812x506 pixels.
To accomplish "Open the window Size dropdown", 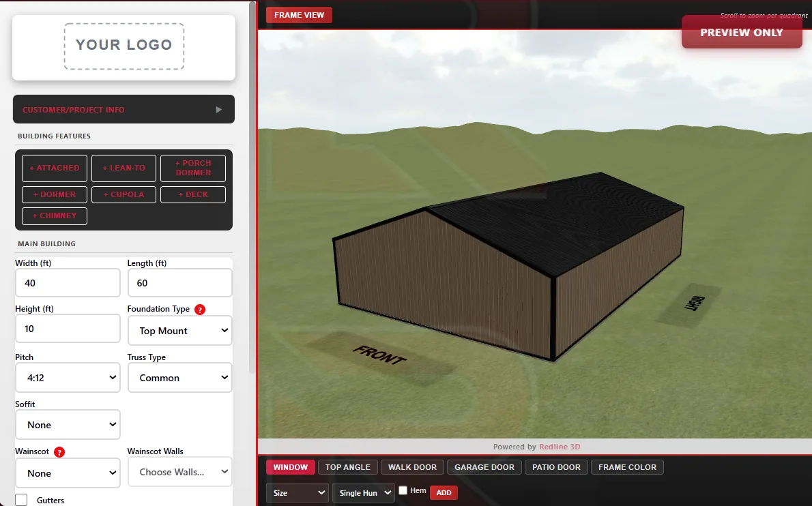I will pyautogui.click(x=298, y=492).
